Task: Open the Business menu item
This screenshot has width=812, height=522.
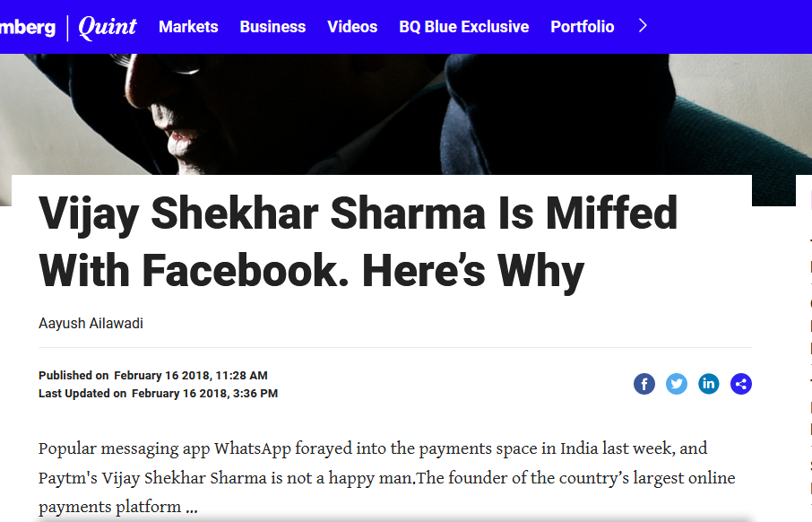Action: (273, 26)
